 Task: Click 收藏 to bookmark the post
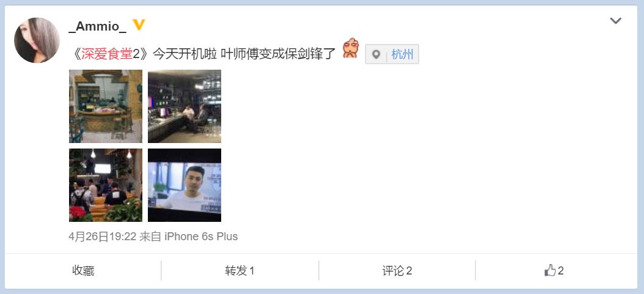(x=83, y=271)
